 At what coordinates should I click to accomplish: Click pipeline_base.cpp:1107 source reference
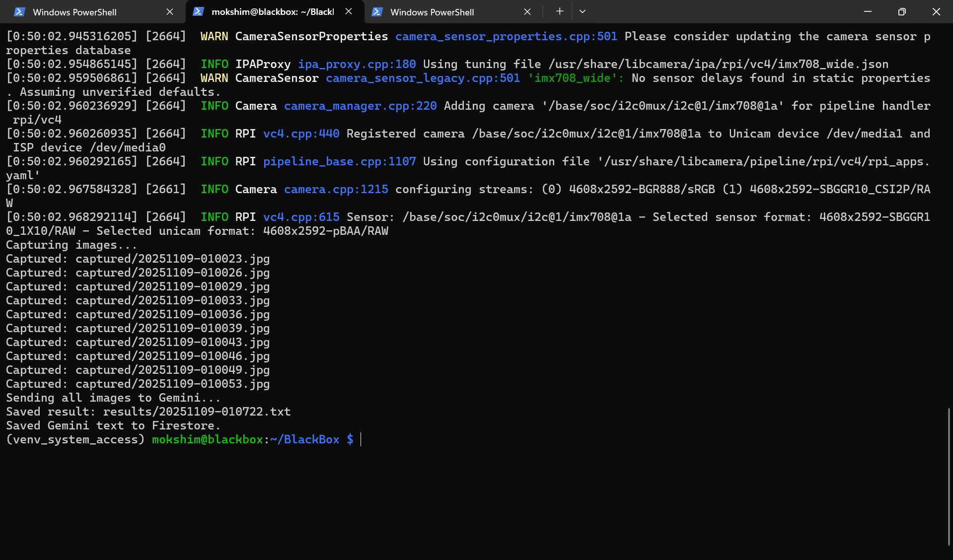339,161
